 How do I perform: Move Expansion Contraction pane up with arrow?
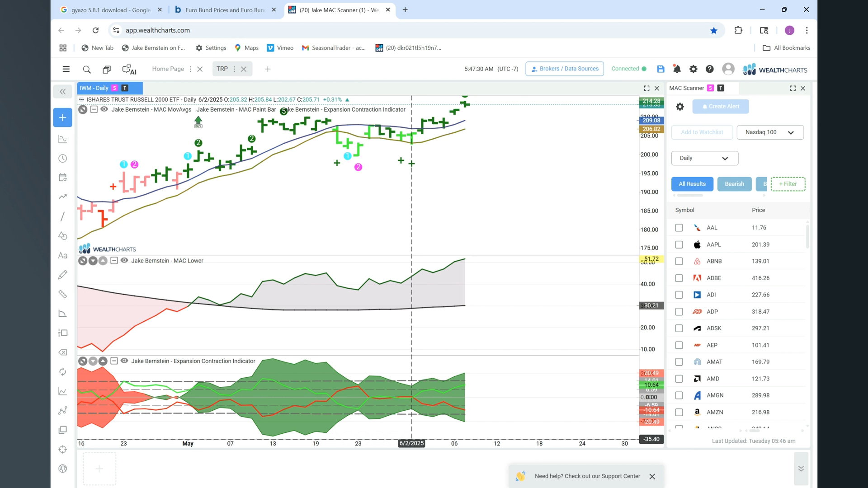pyautogui.click(x=103, y=361)
